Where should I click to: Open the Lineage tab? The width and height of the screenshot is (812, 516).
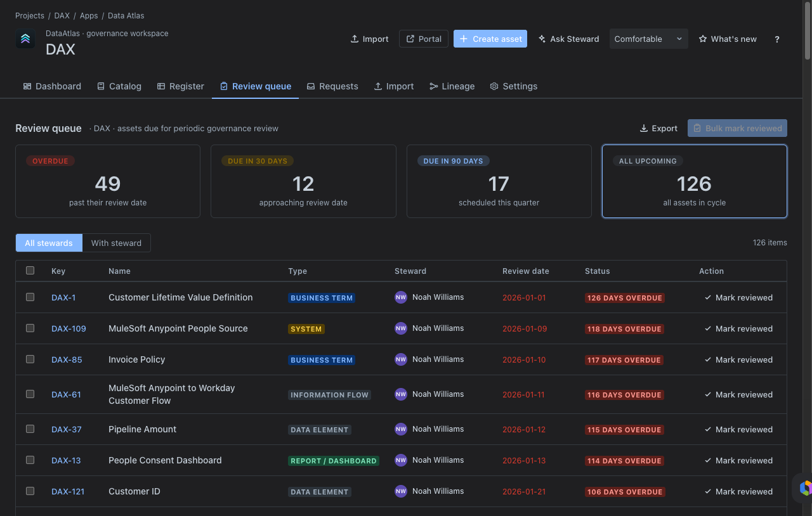click(x=452, y=86)
